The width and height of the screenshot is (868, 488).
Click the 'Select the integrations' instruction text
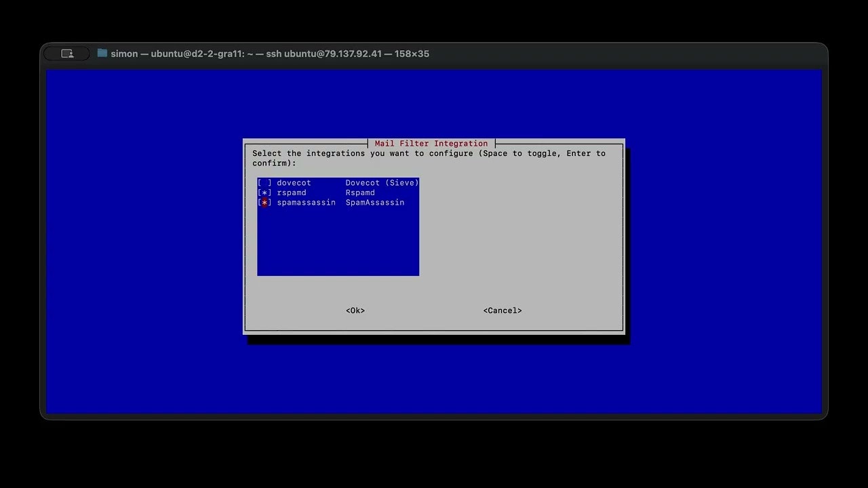[429, 158]
